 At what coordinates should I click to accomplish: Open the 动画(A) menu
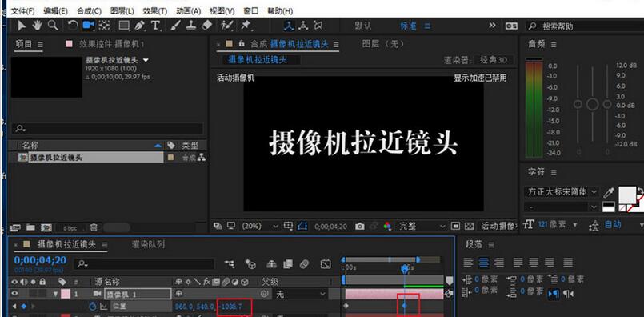click(189, 10)
